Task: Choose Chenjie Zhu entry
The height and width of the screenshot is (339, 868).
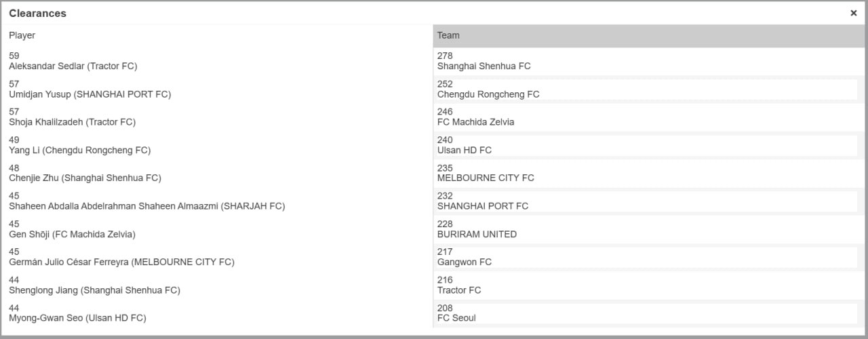Action: click(x=218, y=173)
